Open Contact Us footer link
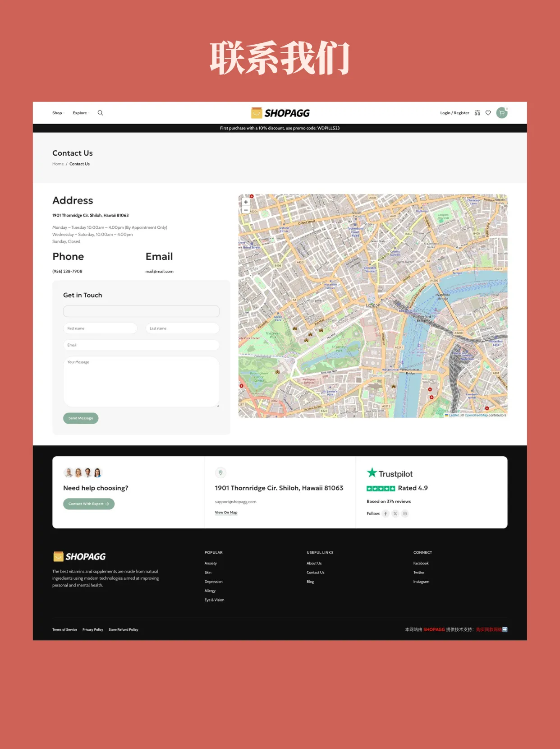560x749 pixels. pyautogui.click(x=316, y=573)
